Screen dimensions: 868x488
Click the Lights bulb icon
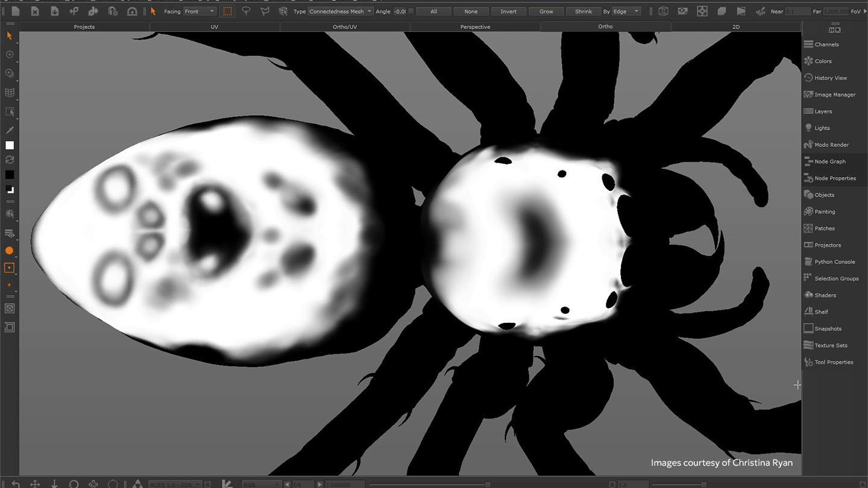click(808, 128)
